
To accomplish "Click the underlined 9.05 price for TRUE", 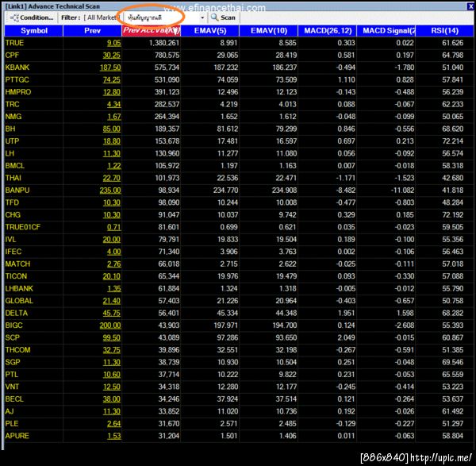I will click(x=113, y=43).
